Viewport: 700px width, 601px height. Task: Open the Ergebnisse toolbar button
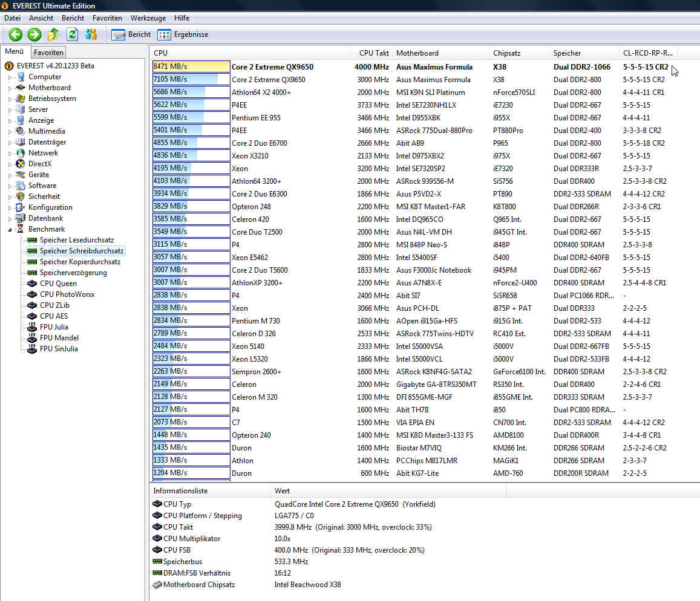(183, 34)
